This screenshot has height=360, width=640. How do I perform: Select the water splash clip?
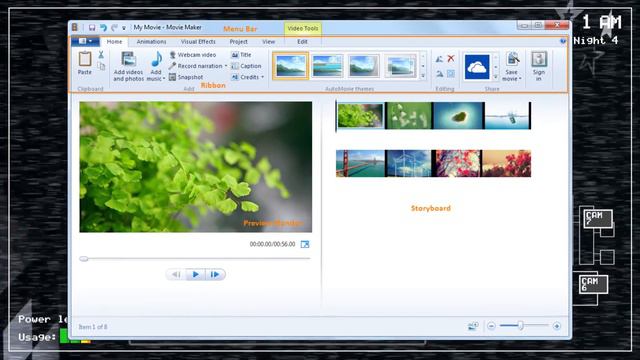(507, 116)
